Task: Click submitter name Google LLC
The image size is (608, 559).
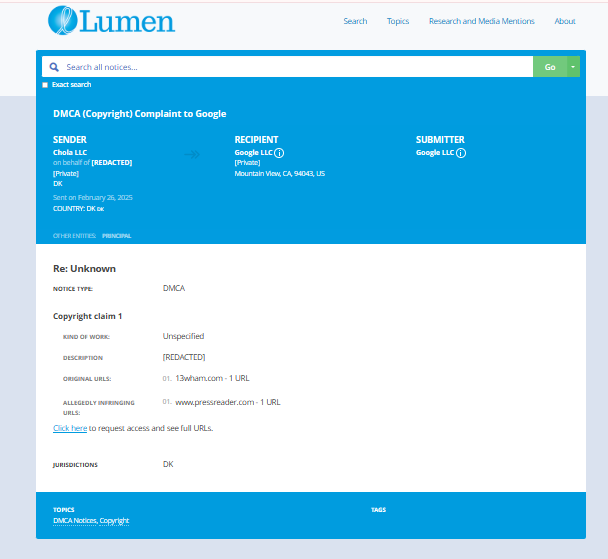Action: click(x=435, y=152)
